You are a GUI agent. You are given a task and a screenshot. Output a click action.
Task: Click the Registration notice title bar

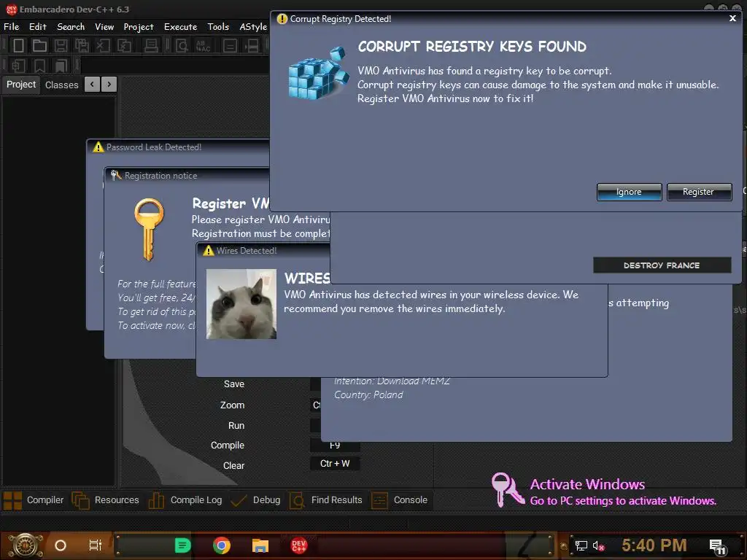click(x=187, y=176)
